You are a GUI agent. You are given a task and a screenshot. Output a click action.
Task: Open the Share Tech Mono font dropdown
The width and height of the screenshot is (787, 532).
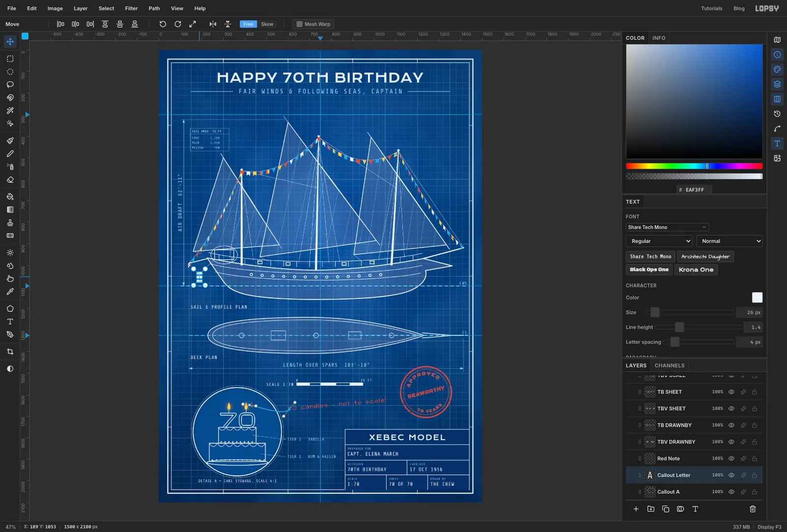667,227
